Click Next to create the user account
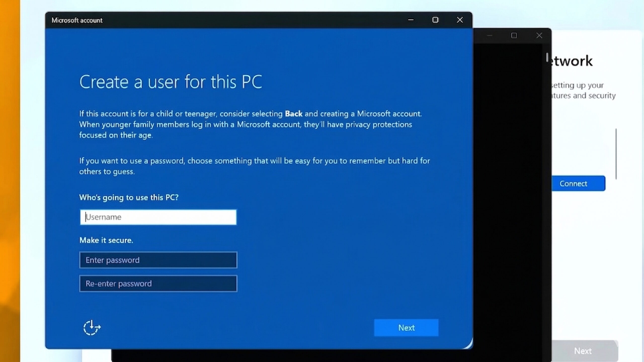Viewport: 644px width, 362px height. 406,328
